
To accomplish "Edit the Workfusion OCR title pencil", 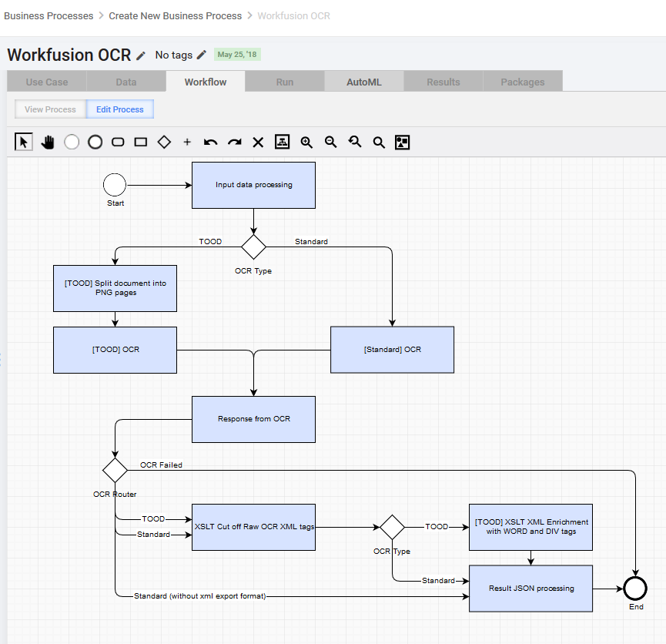I will pos(141,55).
